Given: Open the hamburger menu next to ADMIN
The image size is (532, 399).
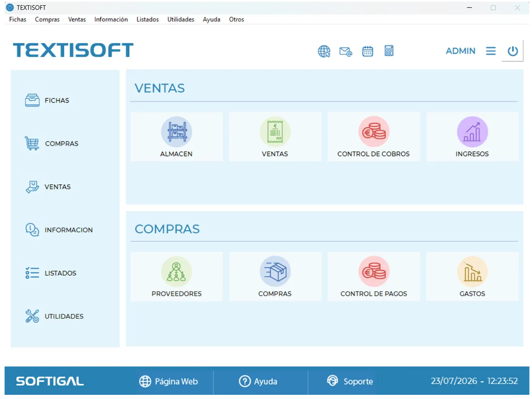Looking at the screenshot, I should (x=491, y=51).
